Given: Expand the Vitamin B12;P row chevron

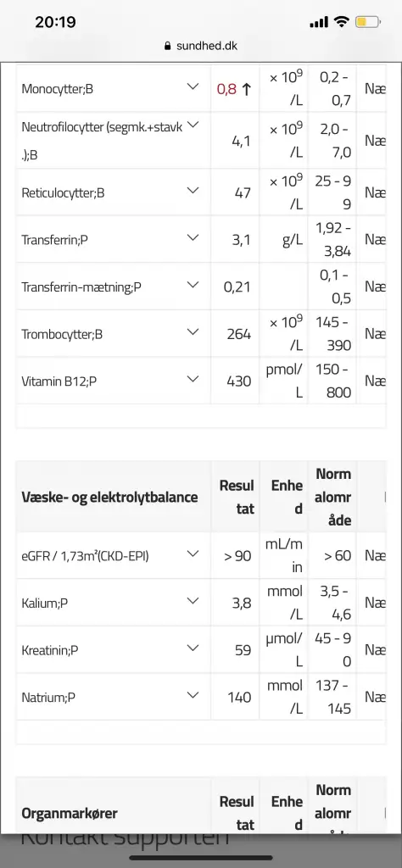Looking at the screenshot, I should [x=193, y=379].
